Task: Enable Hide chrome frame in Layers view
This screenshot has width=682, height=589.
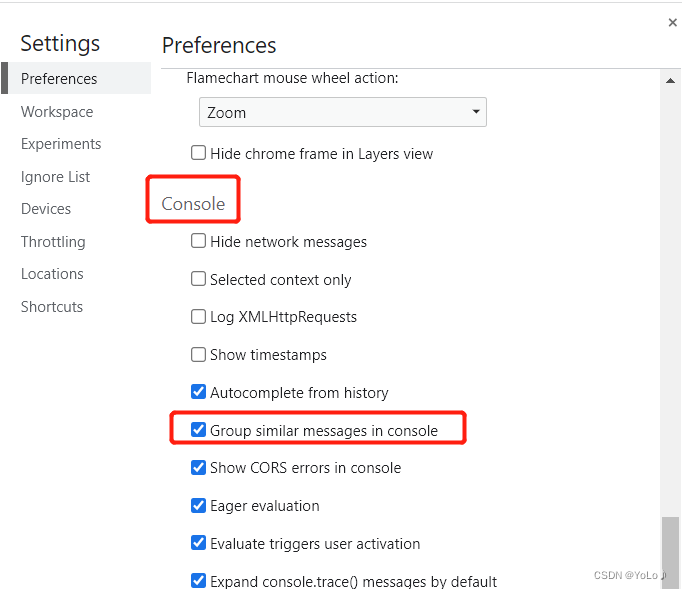Action: (x=199, y=154)
